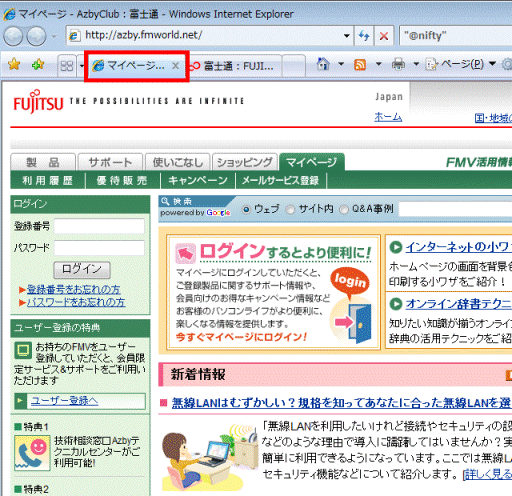Open オンライン辞書テクニック article link
Screen dimensions: 512x496
[x=459, y=304]
